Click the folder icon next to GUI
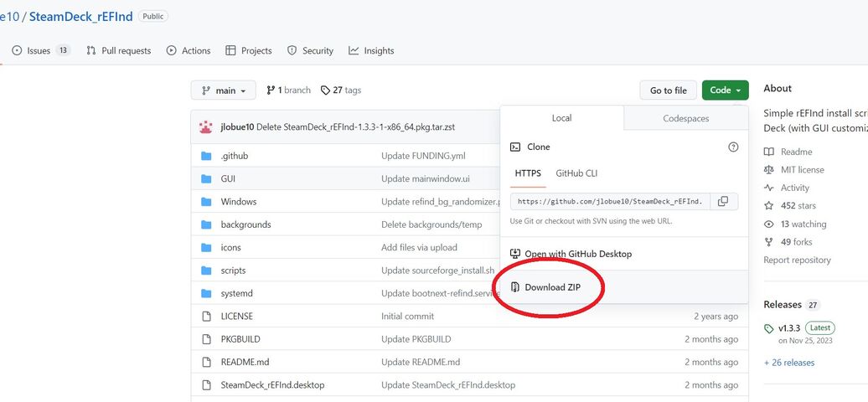 (x=206, y=179)
